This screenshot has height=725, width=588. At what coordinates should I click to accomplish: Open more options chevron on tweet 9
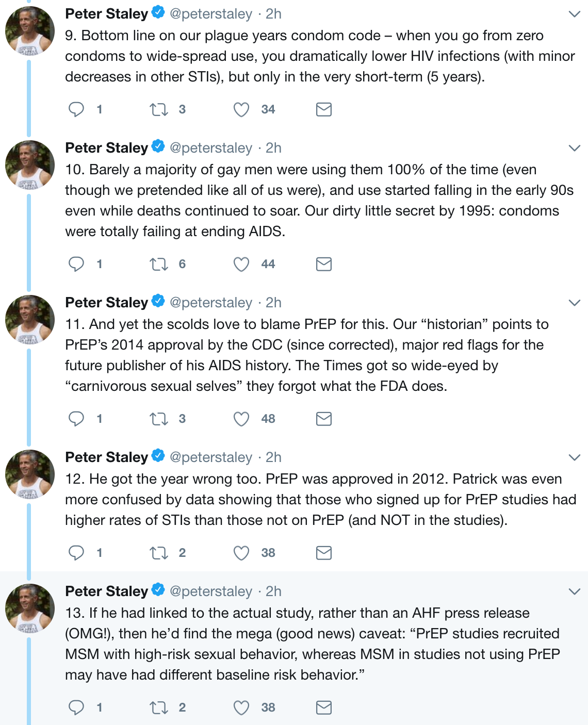pos(574,14)
